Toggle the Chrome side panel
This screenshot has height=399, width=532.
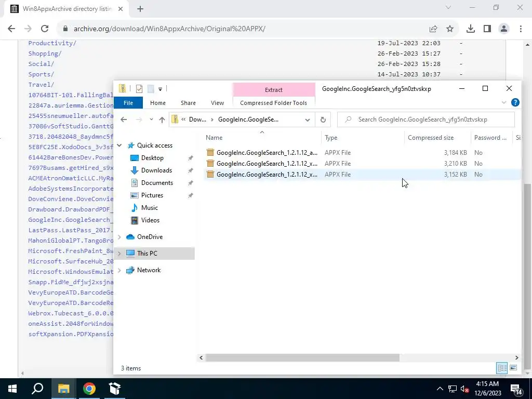487,29
